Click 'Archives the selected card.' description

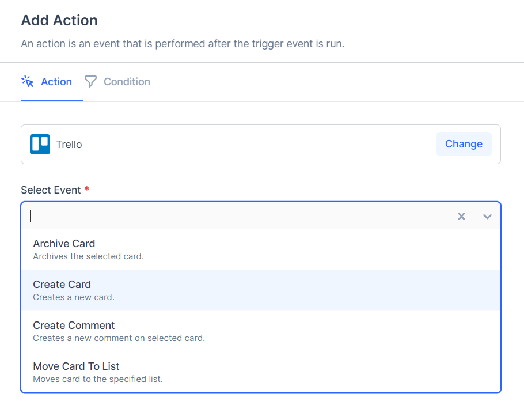click(x=88, y=256)
